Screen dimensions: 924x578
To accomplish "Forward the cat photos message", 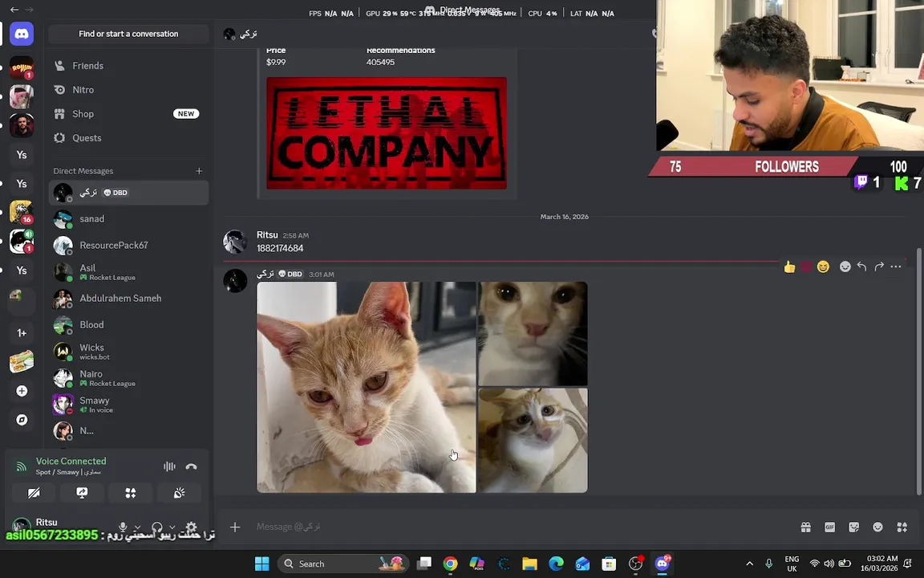I will click(879, 267).
